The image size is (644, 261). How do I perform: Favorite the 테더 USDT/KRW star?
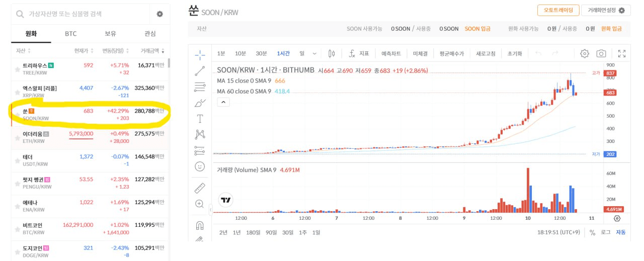pos(18,160)
